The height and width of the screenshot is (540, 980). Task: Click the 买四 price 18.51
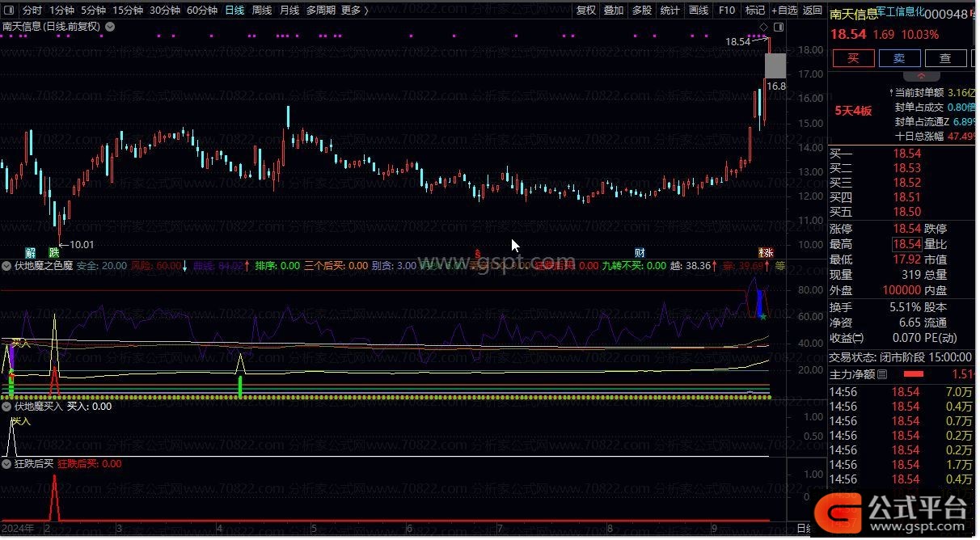pos(906,197)
